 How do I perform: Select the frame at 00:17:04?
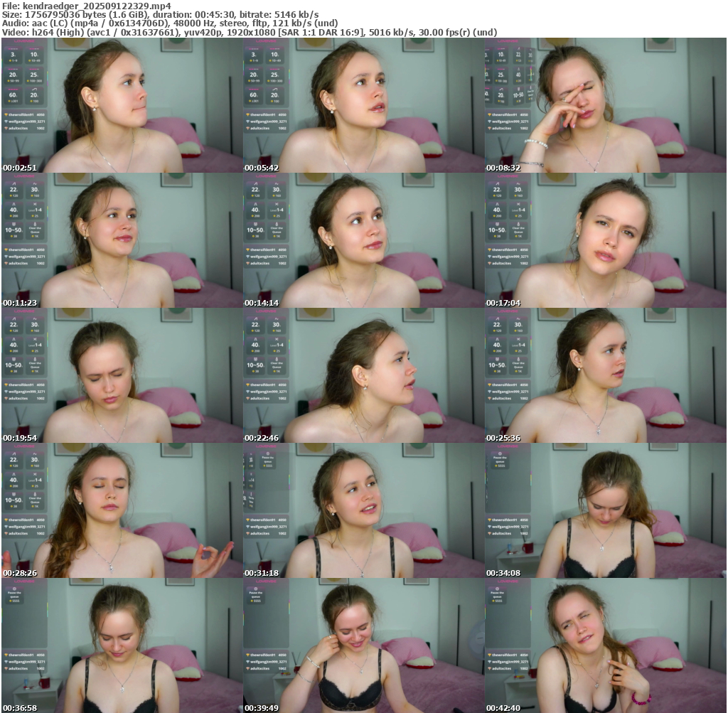[606, 240]
